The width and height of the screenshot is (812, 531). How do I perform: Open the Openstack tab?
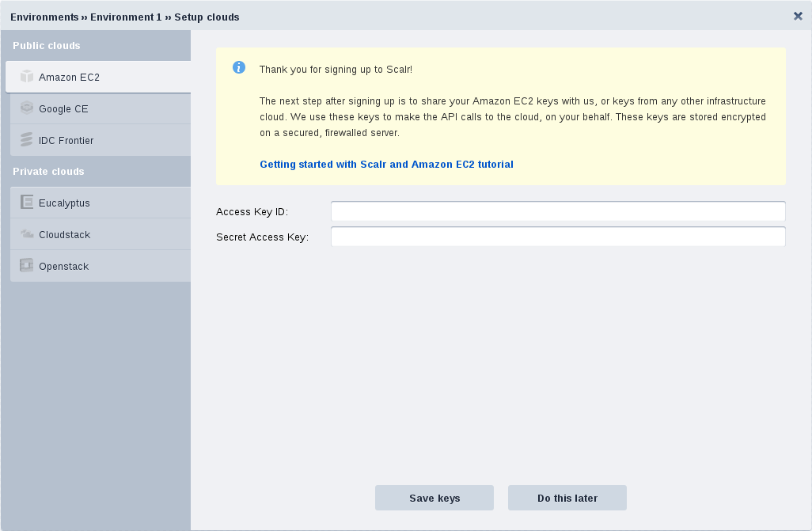pyautogui.click(x=101, y=266)
